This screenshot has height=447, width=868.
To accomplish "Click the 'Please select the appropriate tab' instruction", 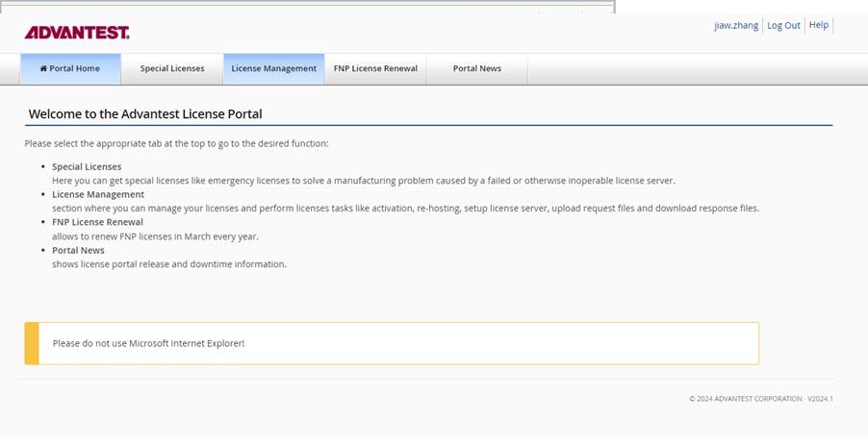I will (x=176, y=143).
